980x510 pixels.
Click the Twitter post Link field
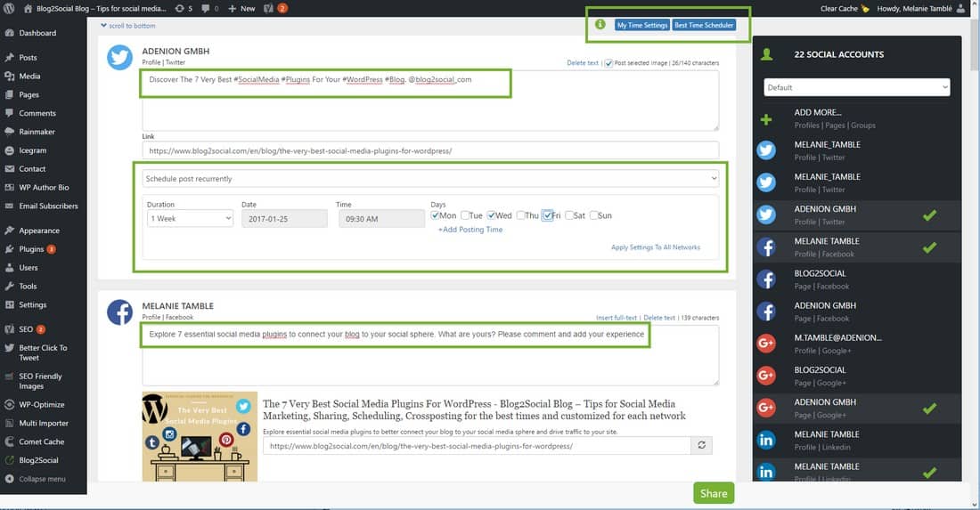(x=430, y=150)
